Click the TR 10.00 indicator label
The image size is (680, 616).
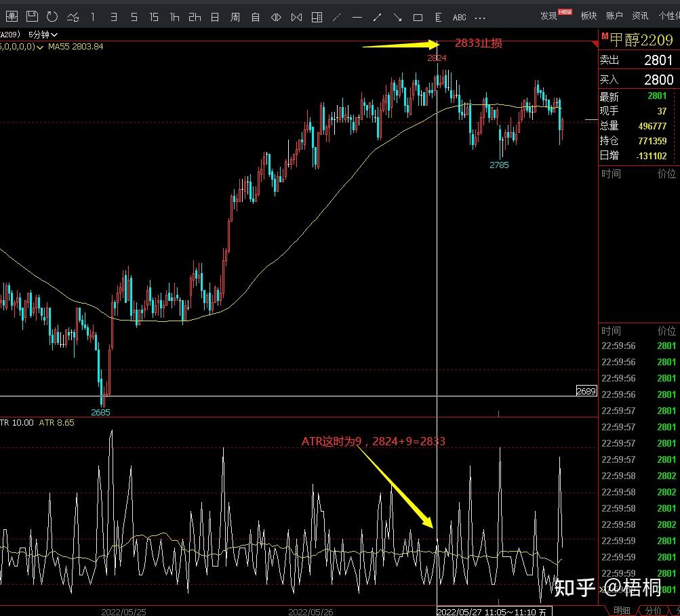coord(17,423)
